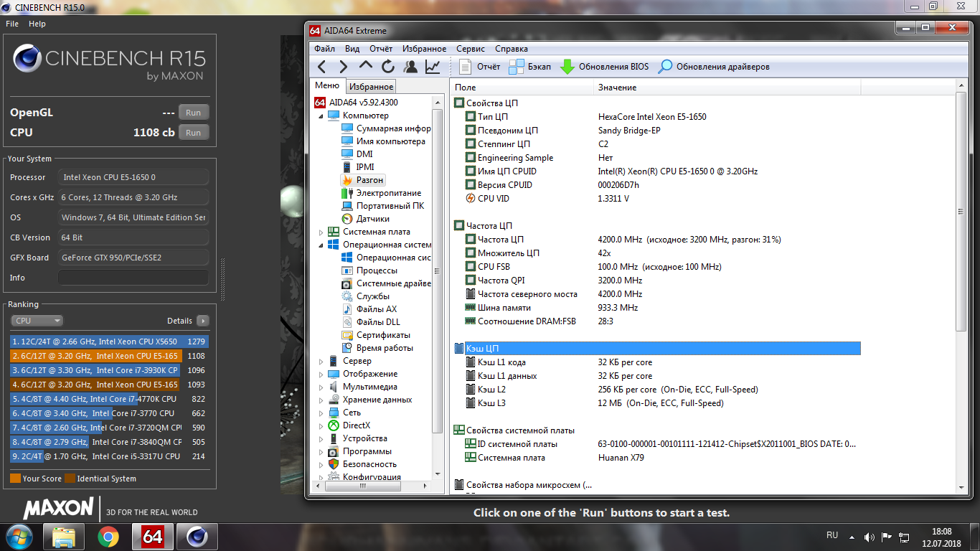Expand the Системная плата tree node
The width and height of the screenshot is (980, 551).
tap(321, 232)
